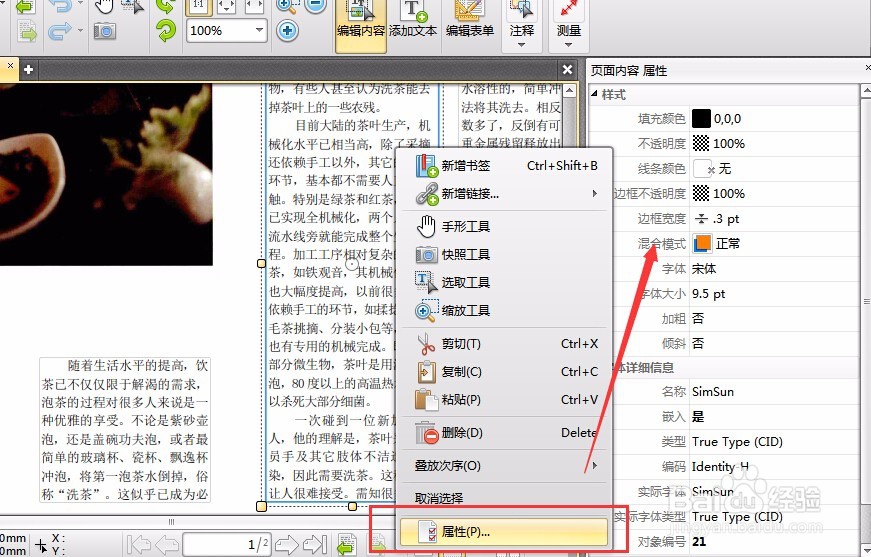This screenshot has width=871, height=557.
Task: Choose 粘贴(P) in the context menu
Action: coord(506,399)
